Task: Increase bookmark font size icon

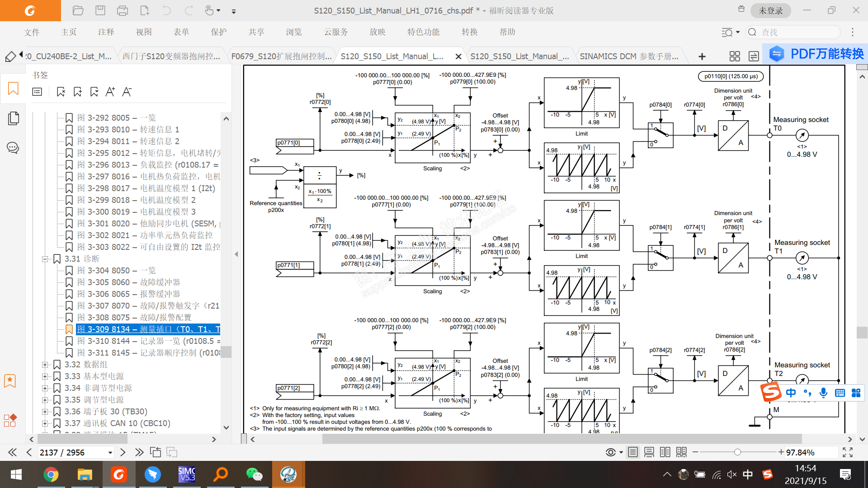Action: [110, 92]
